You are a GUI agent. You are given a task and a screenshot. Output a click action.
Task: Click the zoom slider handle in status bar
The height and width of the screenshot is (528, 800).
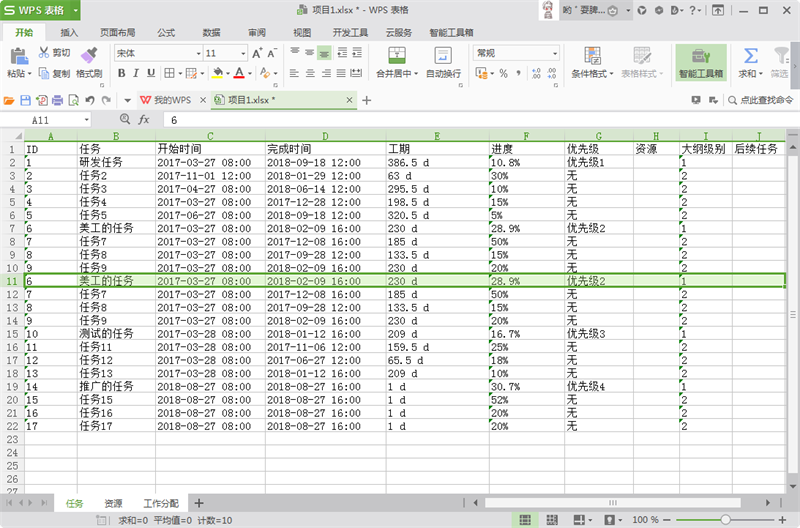[725, 520]
